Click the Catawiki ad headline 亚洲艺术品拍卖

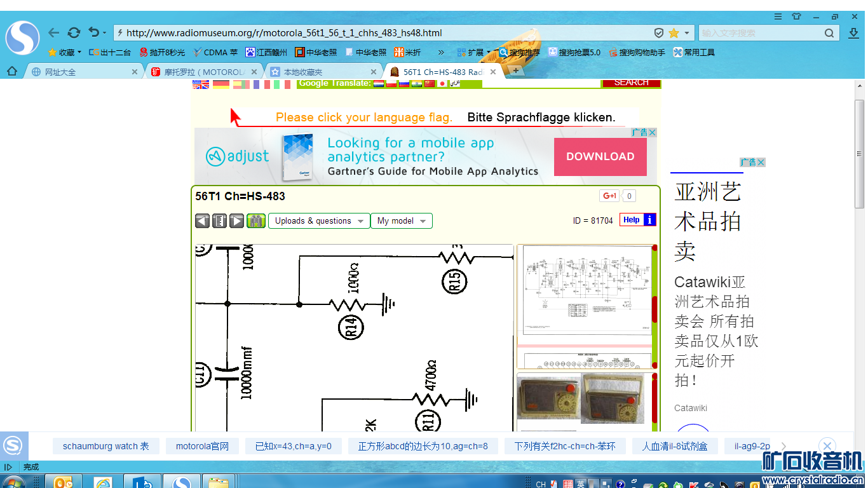708,221
